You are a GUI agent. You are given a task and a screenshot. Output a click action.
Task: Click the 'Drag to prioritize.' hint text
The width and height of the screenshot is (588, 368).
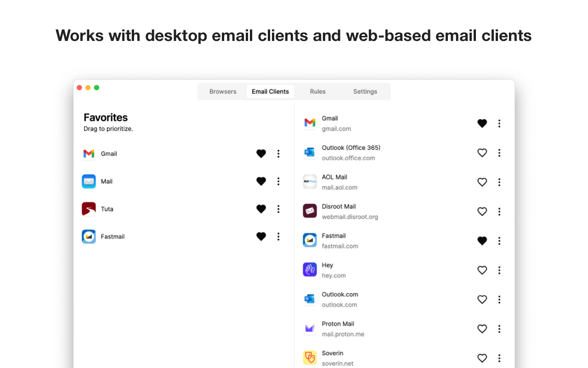(108, 129)
